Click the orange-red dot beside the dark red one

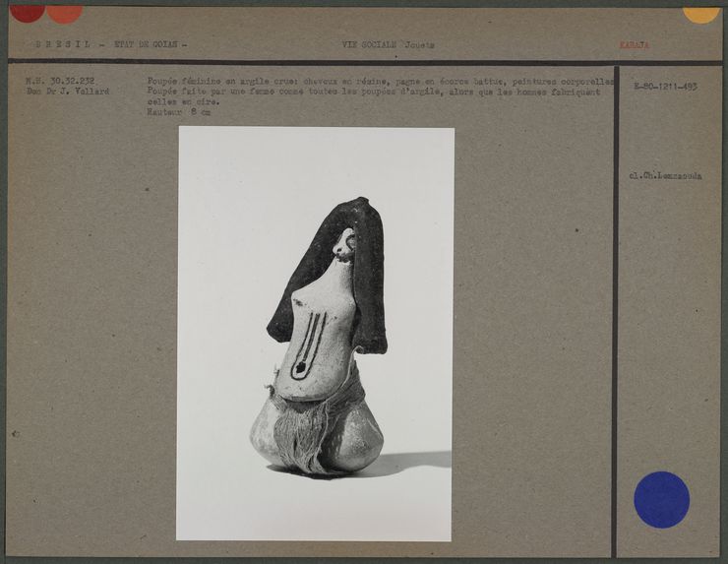tap(64, 13)
